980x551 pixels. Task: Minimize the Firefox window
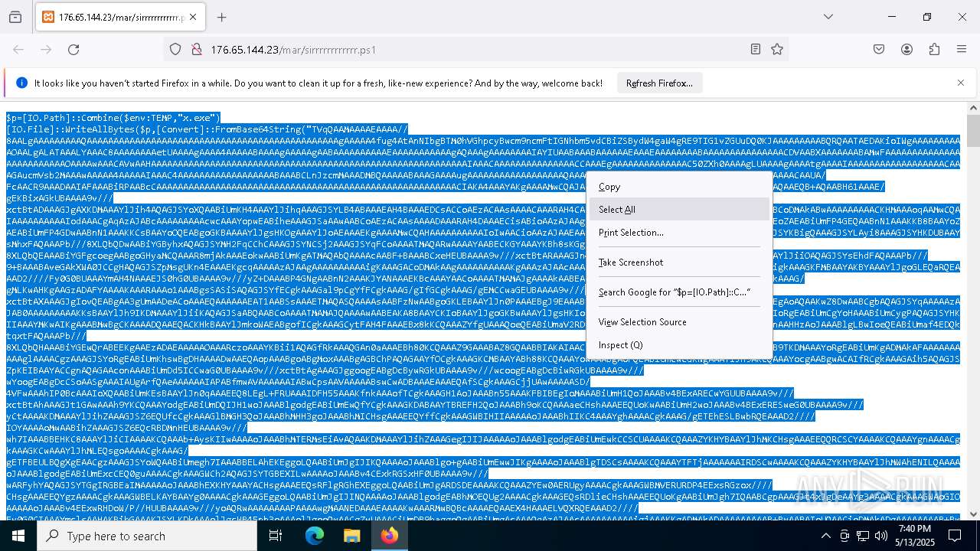point(892,17)
